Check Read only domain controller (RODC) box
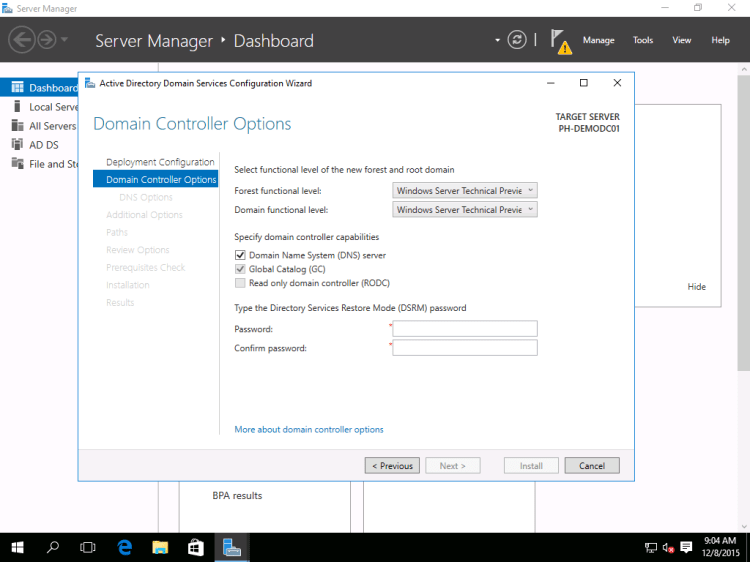Viewport: 750px width, 562px height. [x=239, y=283]
